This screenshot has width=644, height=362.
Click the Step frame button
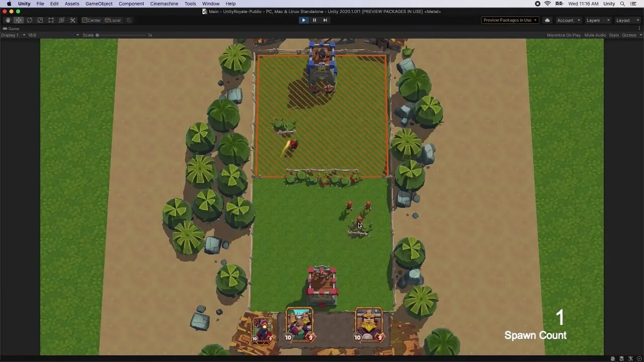(325, 20)
